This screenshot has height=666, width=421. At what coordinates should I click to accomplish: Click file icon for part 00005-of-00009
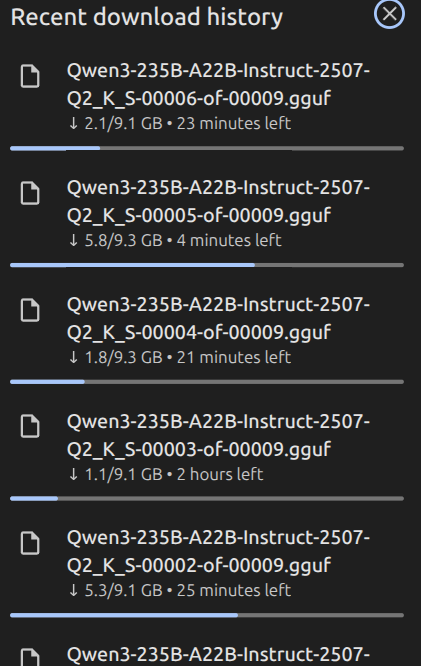coord(30,193)
